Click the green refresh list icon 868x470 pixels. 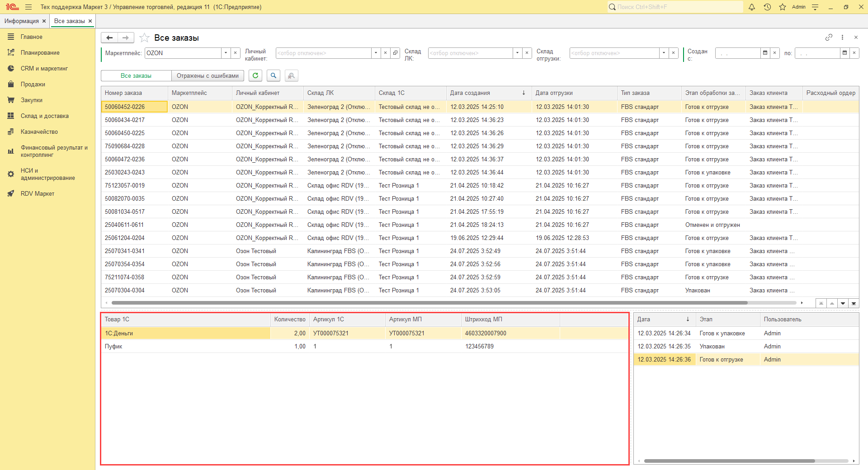pyautogui.click(x=255, y=76)
